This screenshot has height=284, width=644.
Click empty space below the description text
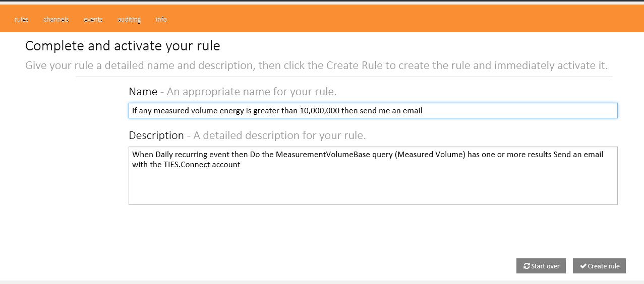coord(373,189)
